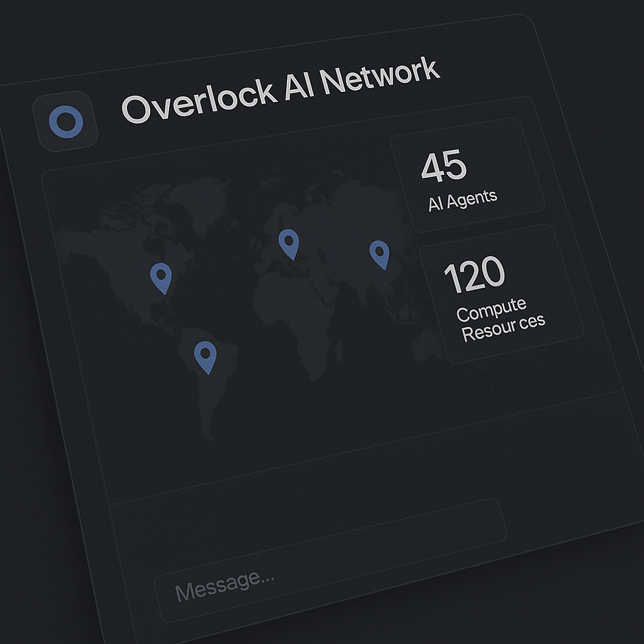Viewport: 644px width, 644px height.
Task: Click the "Overlock AI Network" title
Action: pos(280,90)
